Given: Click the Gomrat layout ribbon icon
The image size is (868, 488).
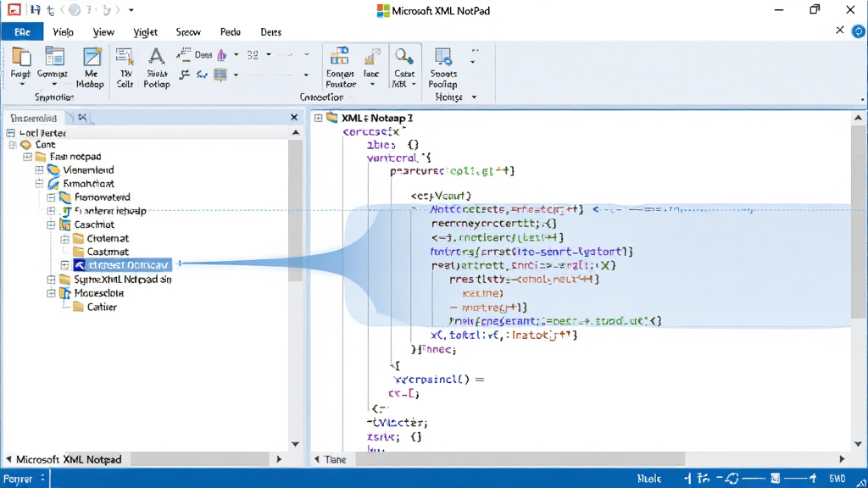Looking at the screenshot, I should tap(54, 57).
